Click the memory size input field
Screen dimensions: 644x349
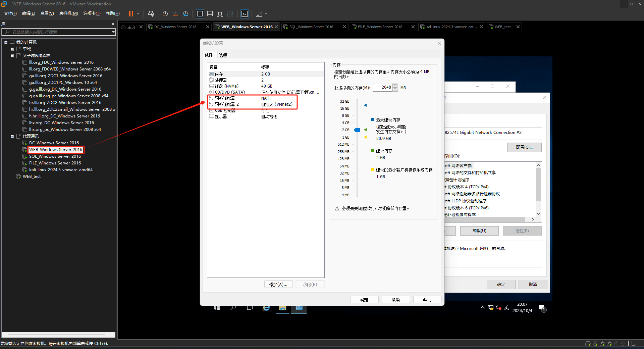click(383, 87)
